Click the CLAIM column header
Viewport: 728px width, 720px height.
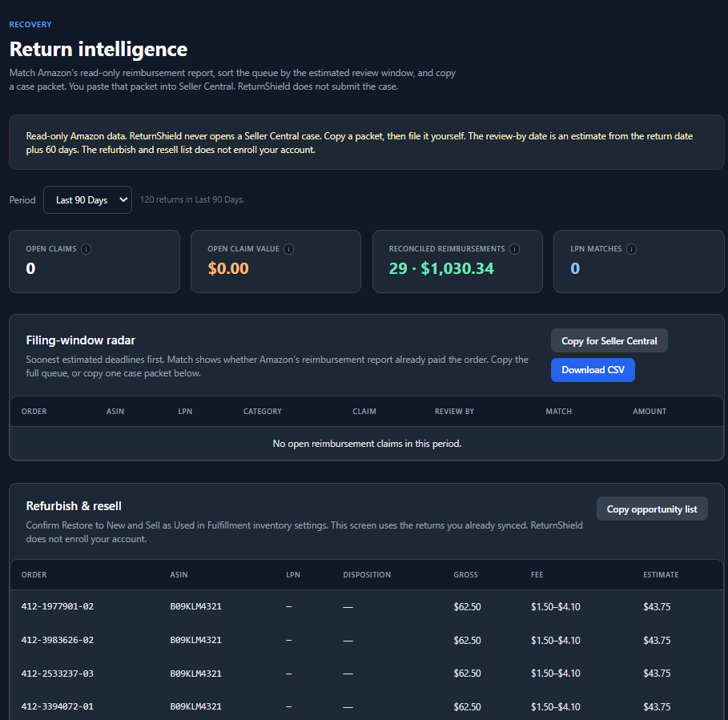(364, 412)
